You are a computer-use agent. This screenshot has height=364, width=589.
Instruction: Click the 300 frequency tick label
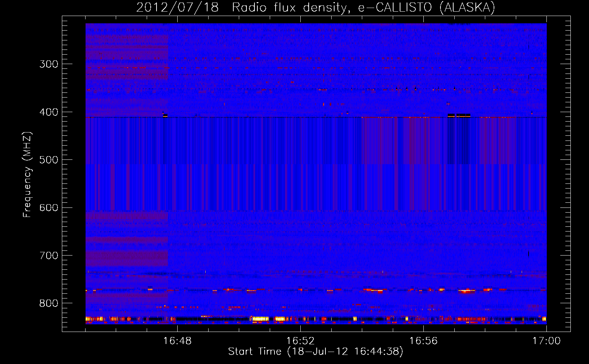coord(49,64)
